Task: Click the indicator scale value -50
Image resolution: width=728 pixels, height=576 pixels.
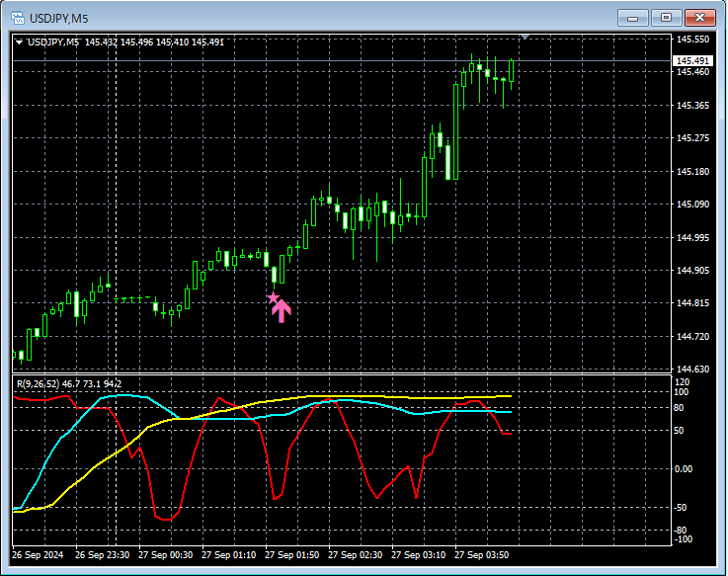Action: tap(680, 507)
